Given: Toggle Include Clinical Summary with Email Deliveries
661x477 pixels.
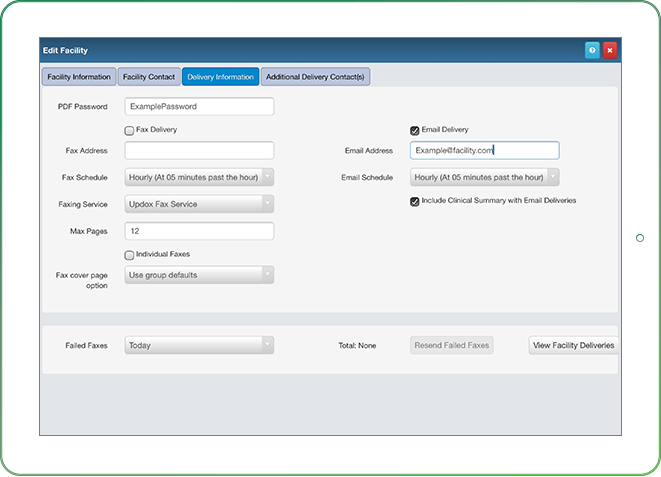Looking at the screenshot, I should click(x=414, y=201).
